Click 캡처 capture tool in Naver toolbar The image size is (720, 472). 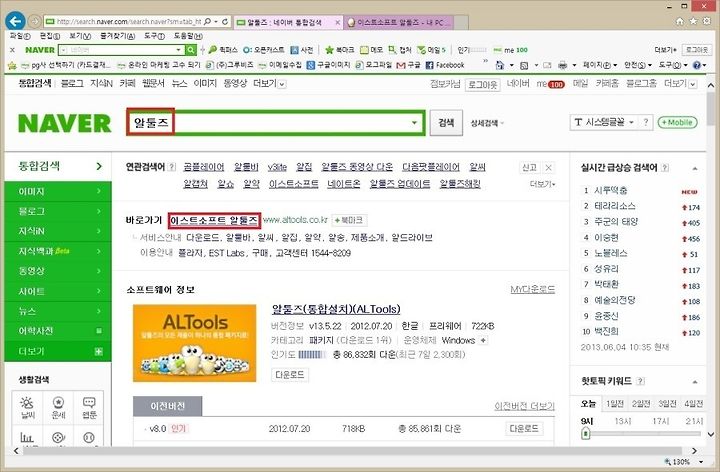[400, 50]
